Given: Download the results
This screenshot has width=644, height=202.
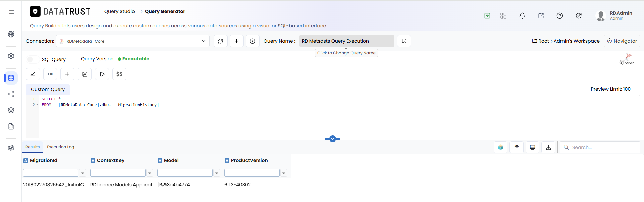Looking at the screenshot, I should (548, 147).
